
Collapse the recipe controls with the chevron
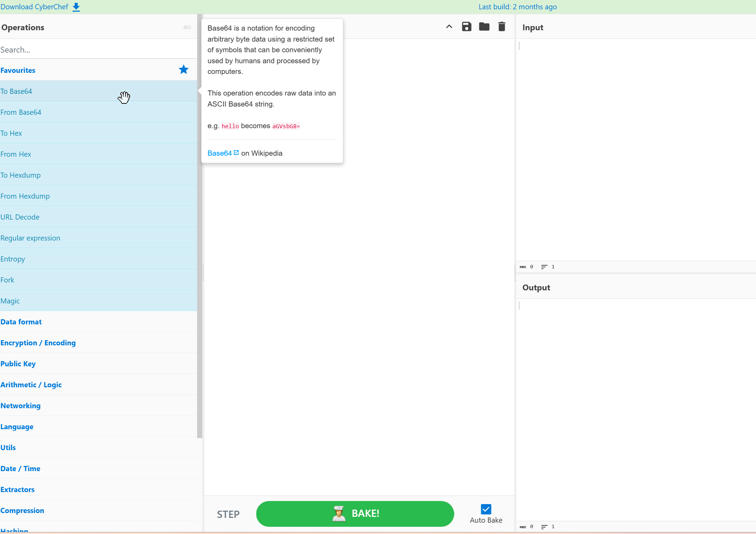(x=449, y=26)
